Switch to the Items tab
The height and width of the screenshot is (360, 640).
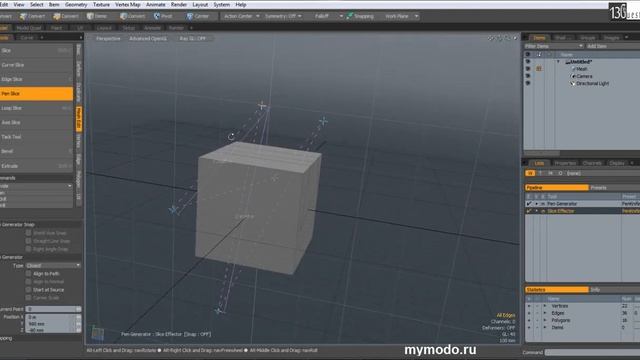pyautogui.click(x=539, y=38)
